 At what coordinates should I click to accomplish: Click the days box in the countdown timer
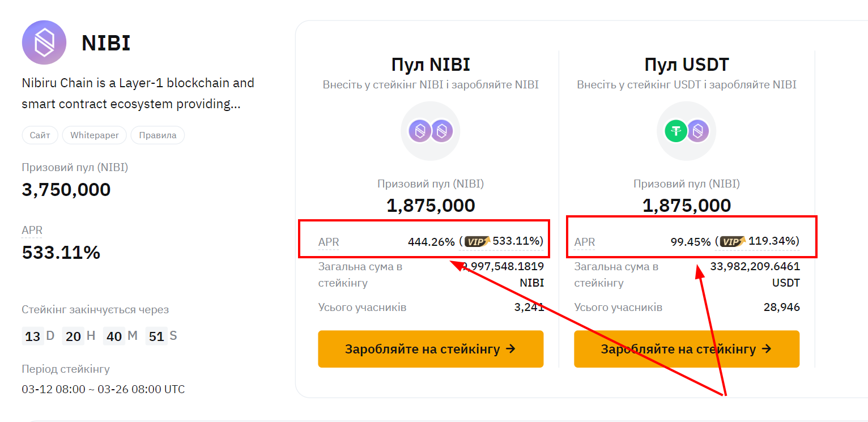coord(33,336)
